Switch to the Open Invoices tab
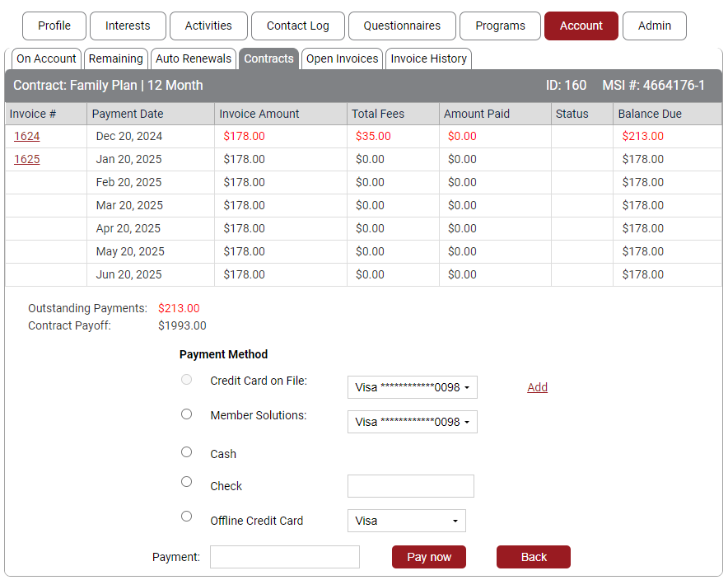The width and height of the screenshot is (728, 580). (x=342, y=58)
